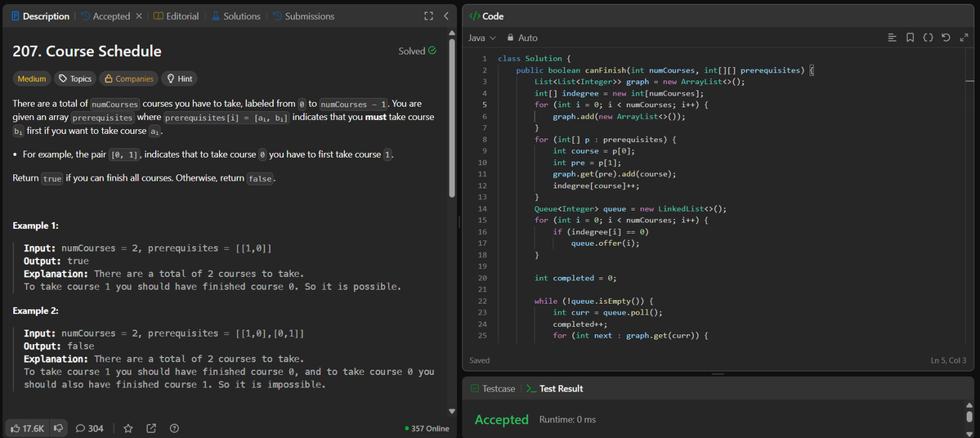Viewport: 980px width, 438px height.
Task: Dislike the problem with thumbs down
Action: (x=58, y=429)
